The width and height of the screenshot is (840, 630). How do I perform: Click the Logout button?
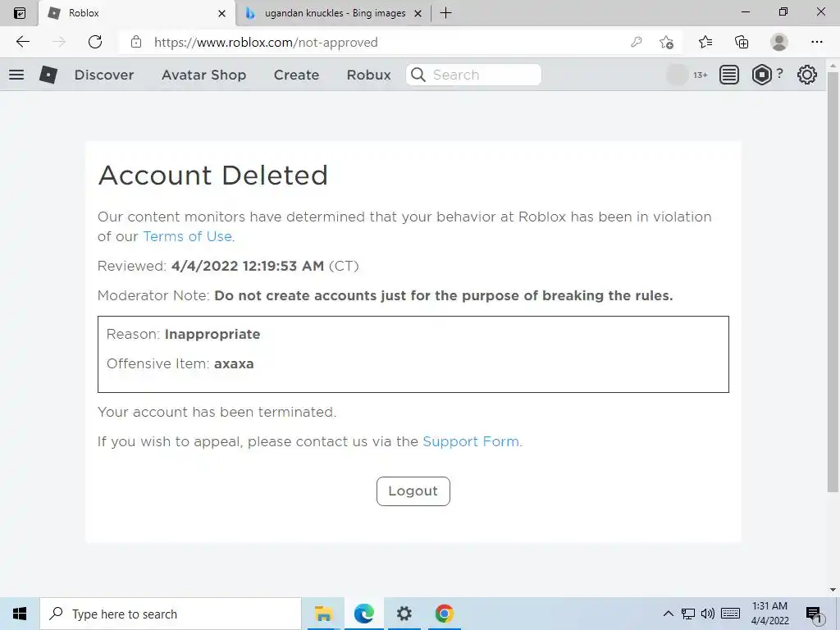[x=413, y=491]
